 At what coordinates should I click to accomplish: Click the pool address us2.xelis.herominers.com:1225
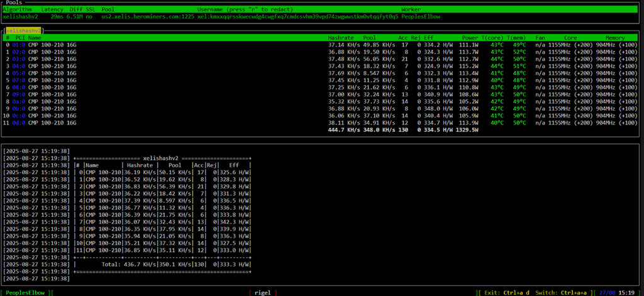coord(147,17)
